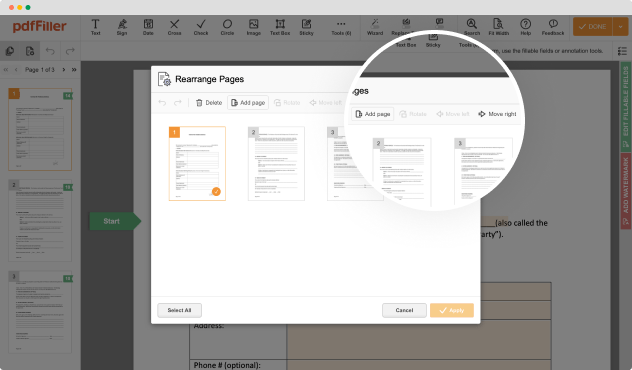Select the Cross mark tool
The height and width of the screenshot is (370, 632).
175,27
